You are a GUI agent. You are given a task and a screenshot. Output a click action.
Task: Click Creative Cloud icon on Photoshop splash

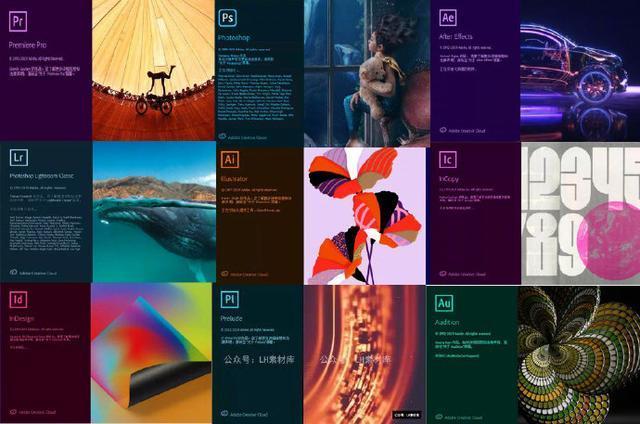pos(222,136)
